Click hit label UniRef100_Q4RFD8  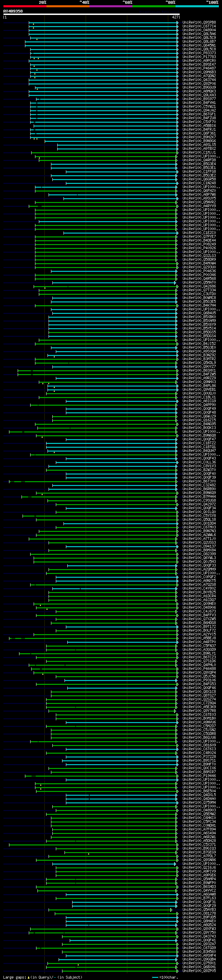(x=199, y=160)
